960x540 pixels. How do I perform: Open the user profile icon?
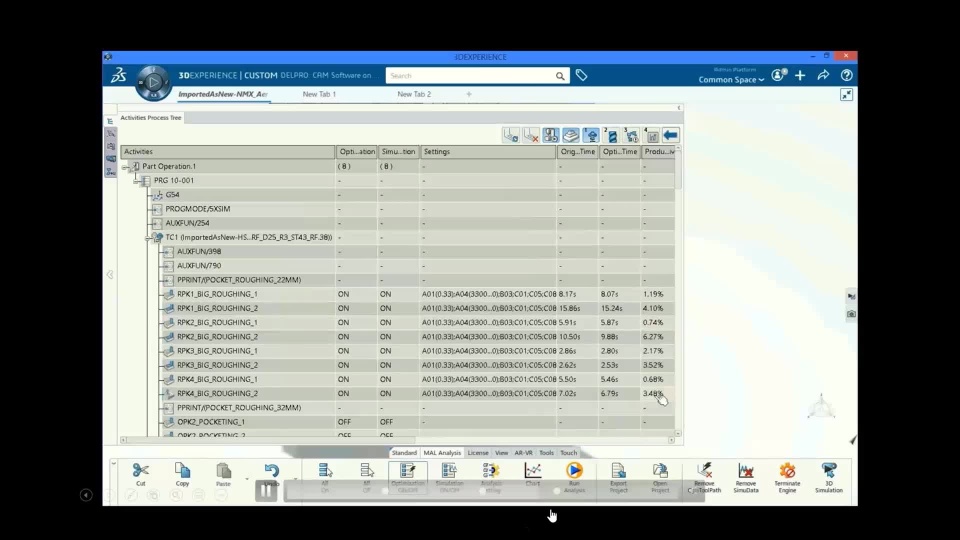point(778,75)
